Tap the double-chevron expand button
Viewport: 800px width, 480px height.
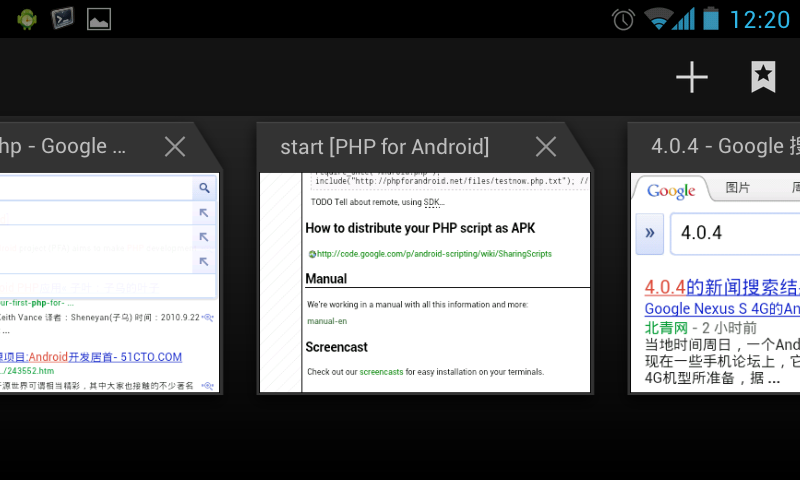[x=649, y=234]
